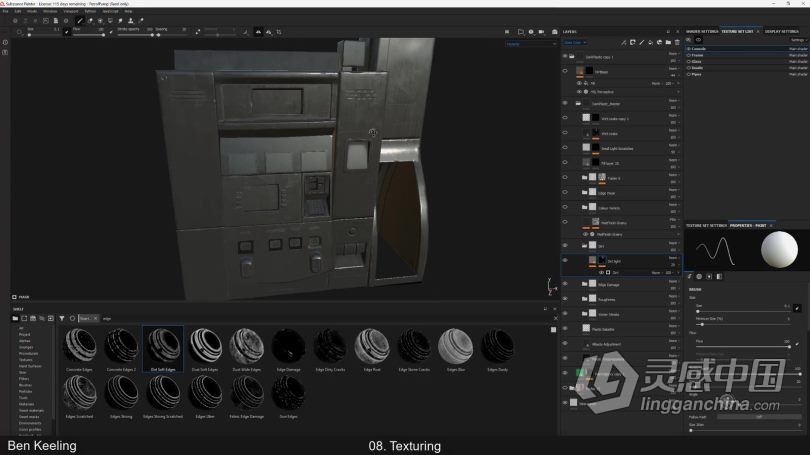This screenshot has height=455, width=810.
Task: Expand the Colour Variety folder
Action: coord(584,207)
